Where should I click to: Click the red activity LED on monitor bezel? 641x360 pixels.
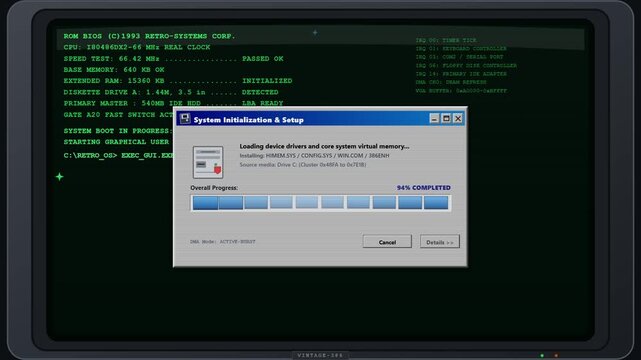pos(556,356)
